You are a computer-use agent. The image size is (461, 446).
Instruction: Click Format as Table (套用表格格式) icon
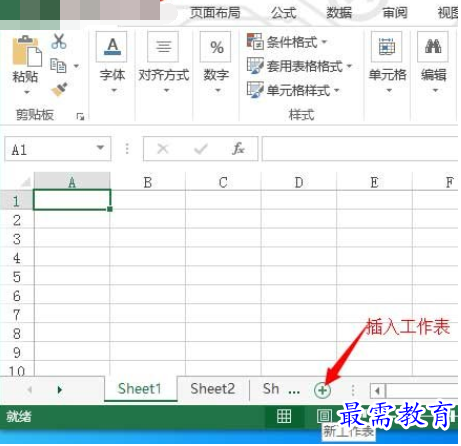pos(255,66)
